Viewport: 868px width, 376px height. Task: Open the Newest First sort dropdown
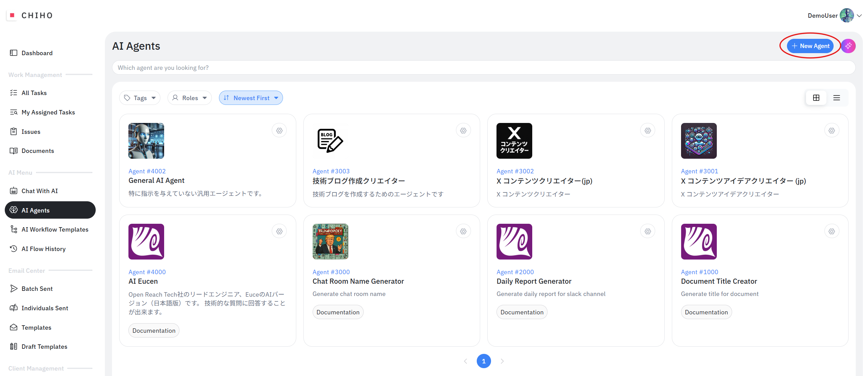pyautogui.click(x=251, y=98)
